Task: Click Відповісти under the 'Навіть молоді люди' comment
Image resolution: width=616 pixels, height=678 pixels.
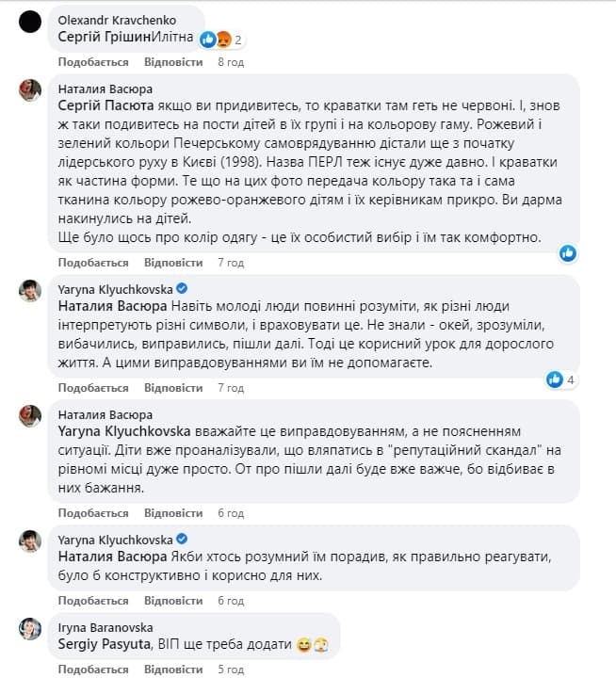Action: coord(173,387)
